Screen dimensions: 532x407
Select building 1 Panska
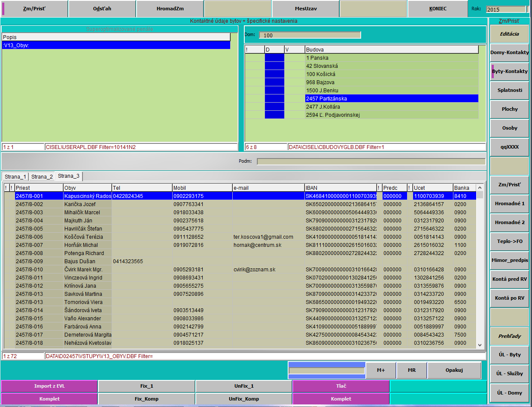pyautogui.click(x=392, y=58)
